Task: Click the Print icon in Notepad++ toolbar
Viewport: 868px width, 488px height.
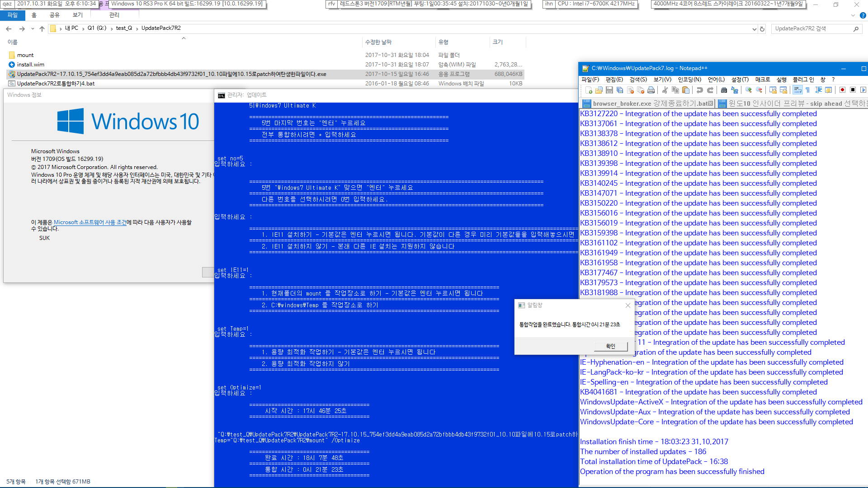Action: point(651,90)
